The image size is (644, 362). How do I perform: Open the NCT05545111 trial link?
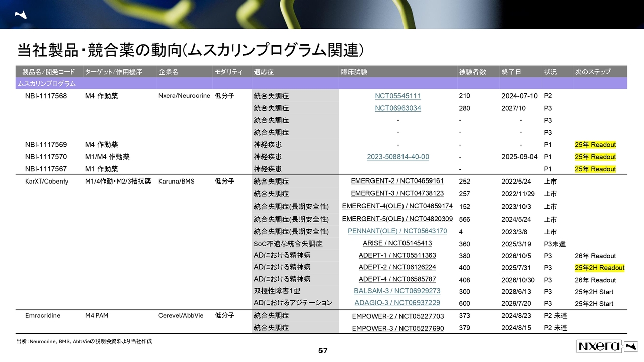[x=398, y=96]
